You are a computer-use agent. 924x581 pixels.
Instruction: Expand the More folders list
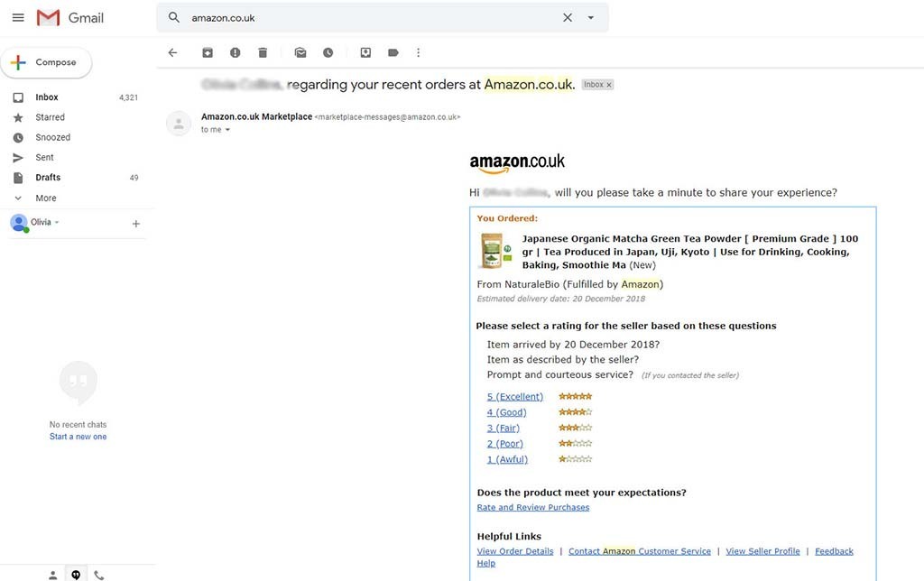45,198
